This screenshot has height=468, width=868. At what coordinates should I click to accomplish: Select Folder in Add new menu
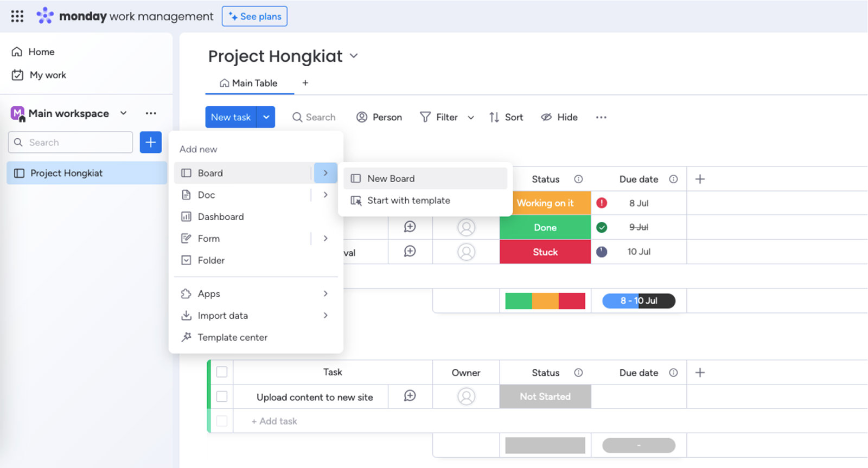(256, 260)
